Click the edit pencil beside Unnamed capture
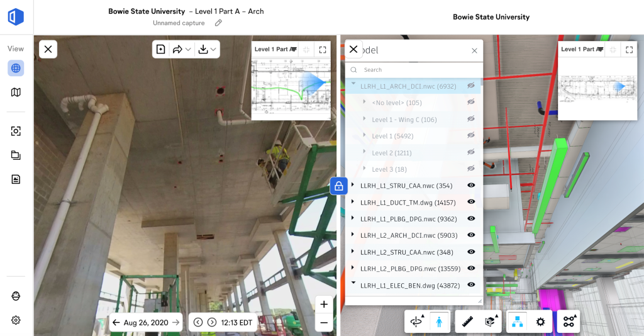The width and height of the screenshot is (644, 336). [x=218, y=23]
